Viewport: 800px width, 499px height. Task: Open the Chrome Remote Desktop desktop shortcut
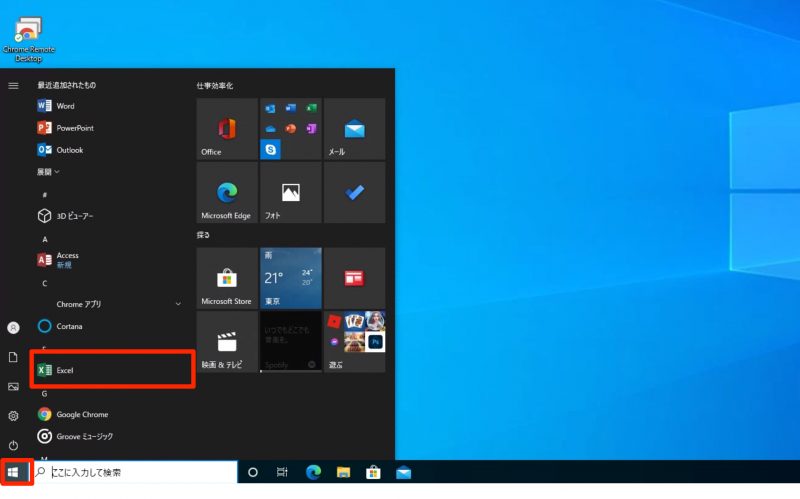pyautogui.click(x=29, y=40)
